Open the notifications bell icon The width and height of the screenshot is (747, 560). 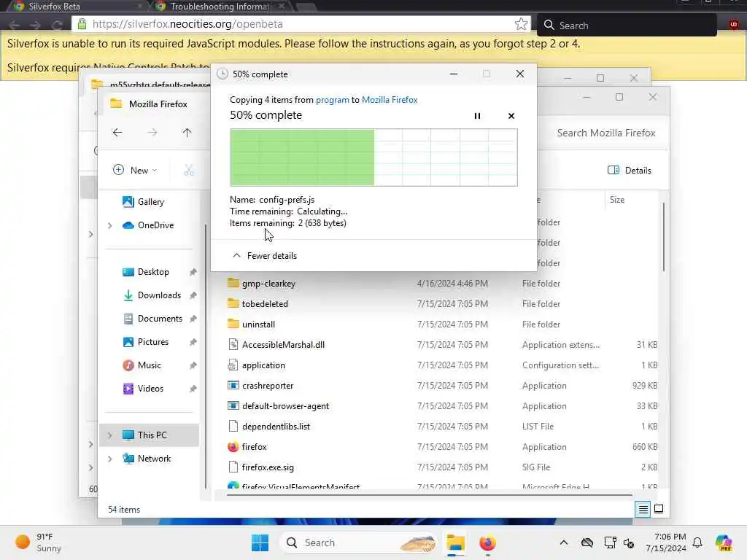click(x=697, y=542)
